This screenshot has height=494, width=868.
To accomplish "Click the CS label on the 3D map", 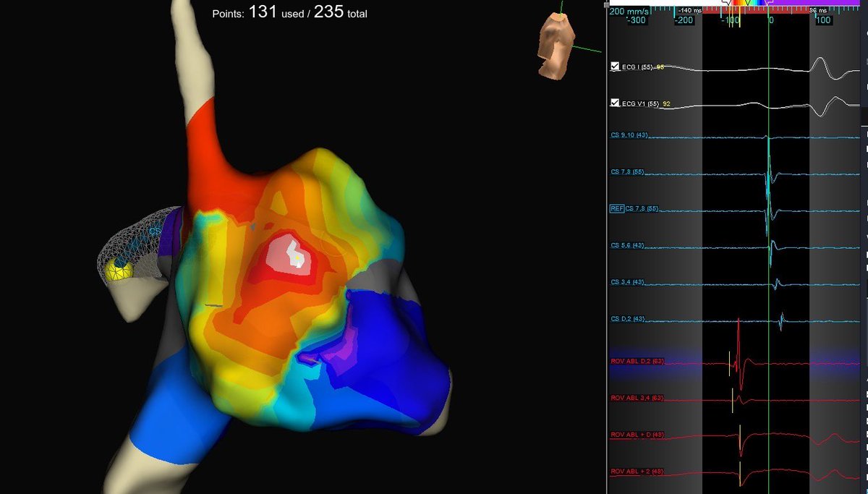I will click(155, 231).
